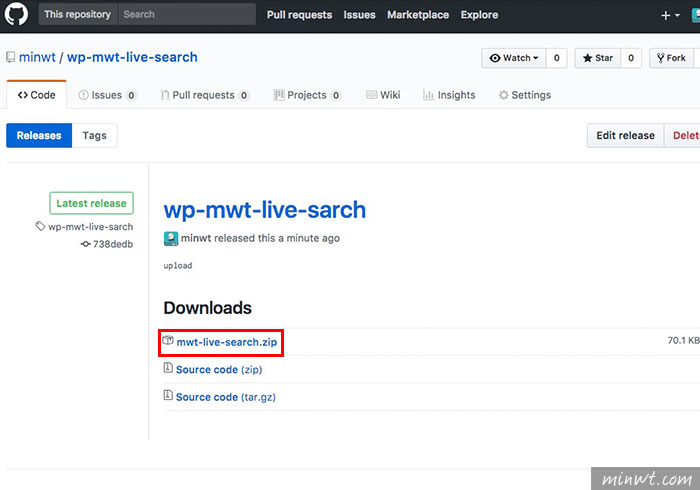Open the Insights tab
Viewport: 700px width, 490px height.
point(449,95)
